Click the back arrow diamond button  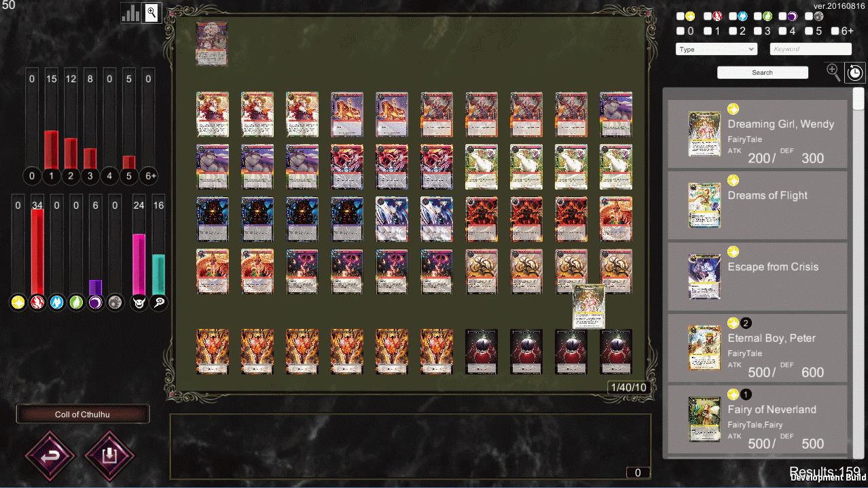pyautogui.click(x=50, y=456)
